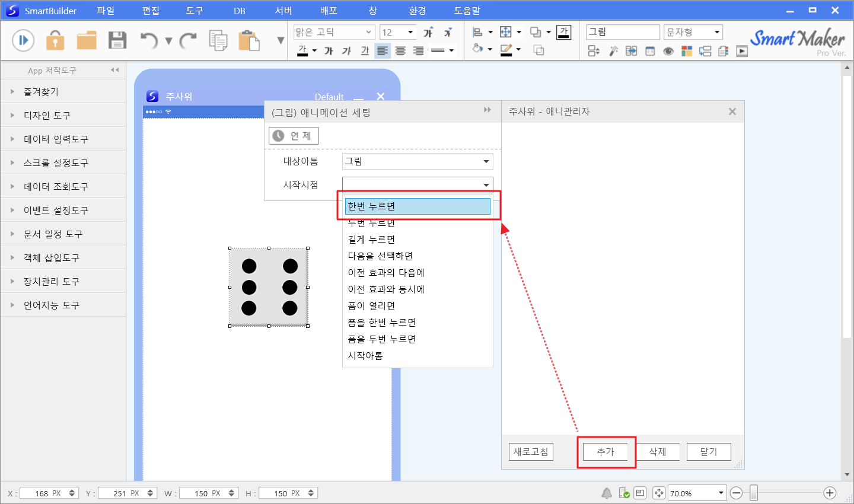Paste from clipboard using the clipboard icon
854x504 pixels.
249,40
